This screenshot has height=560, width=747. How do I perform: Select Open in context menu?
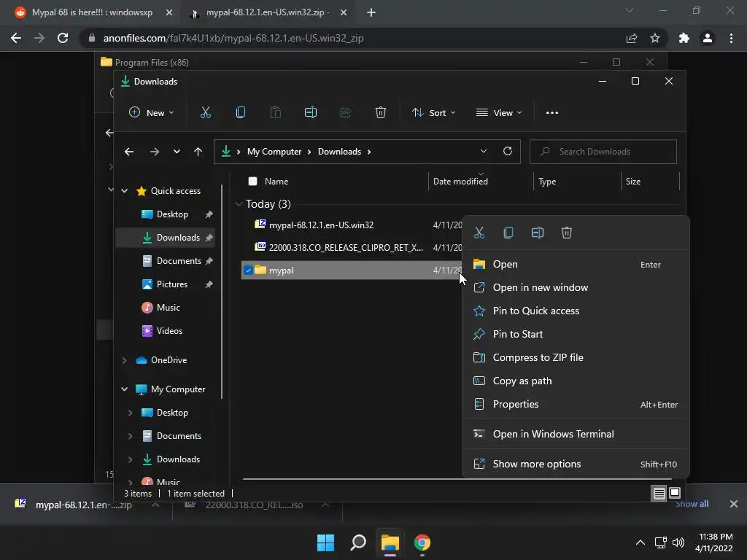[x=576, y=264]
